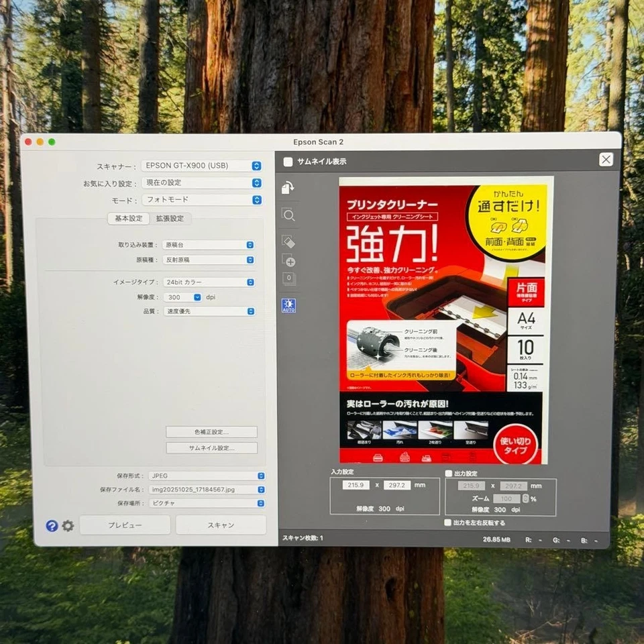Click the input height field 297.2

click(x=397, y=485)
